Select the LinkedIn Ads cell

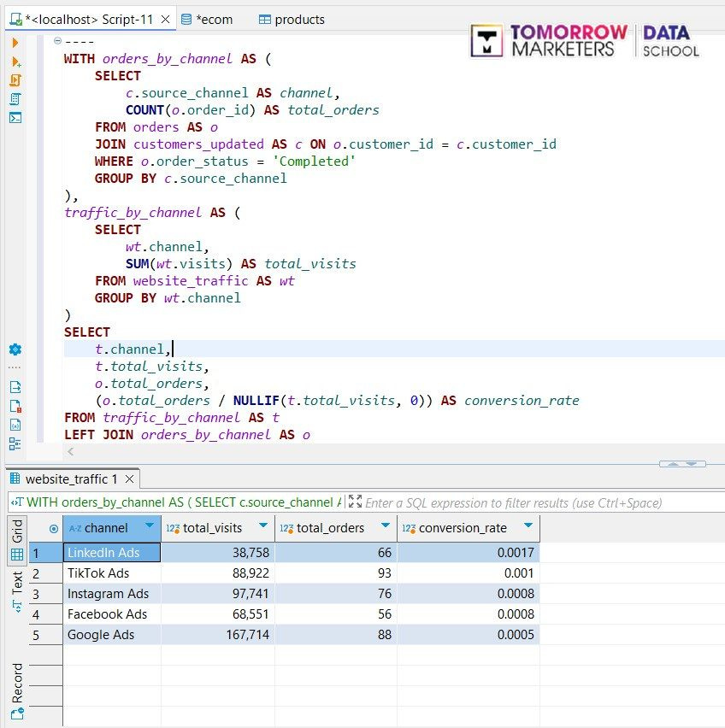pyautogui.click(x=112, y=553)
